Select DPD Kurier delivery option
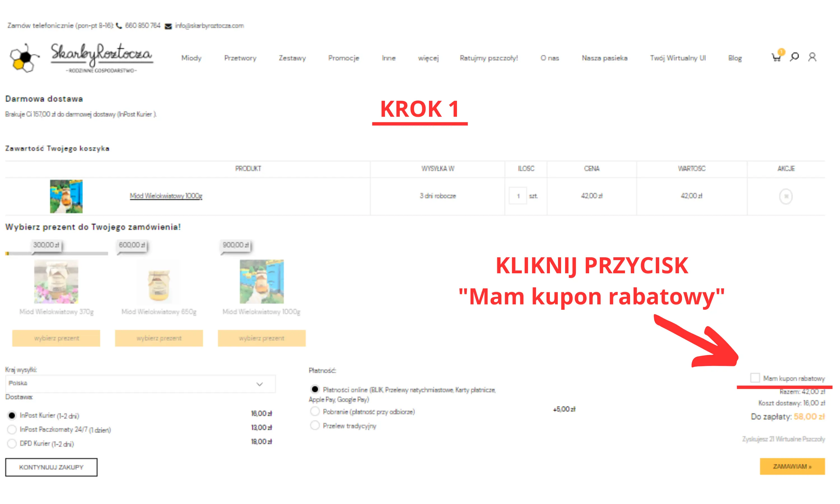The image size is (840, 504). point(12,444)
